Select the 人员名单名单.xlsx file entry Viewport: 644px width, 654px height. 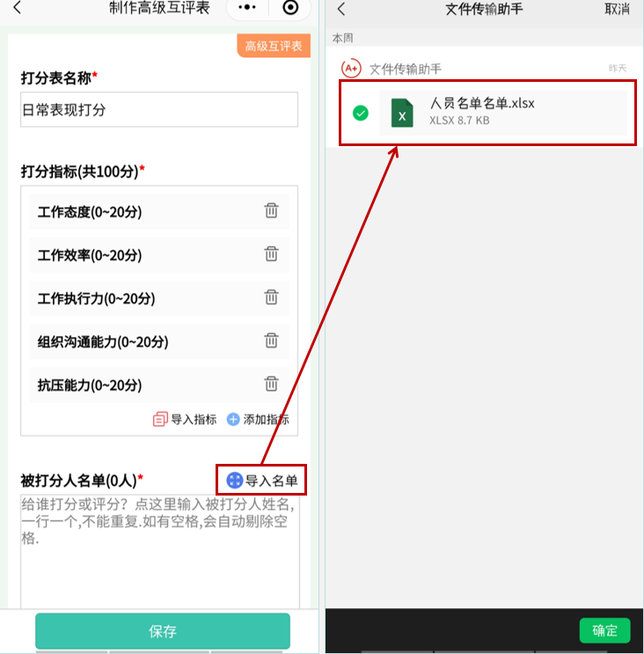click(502, 113)
